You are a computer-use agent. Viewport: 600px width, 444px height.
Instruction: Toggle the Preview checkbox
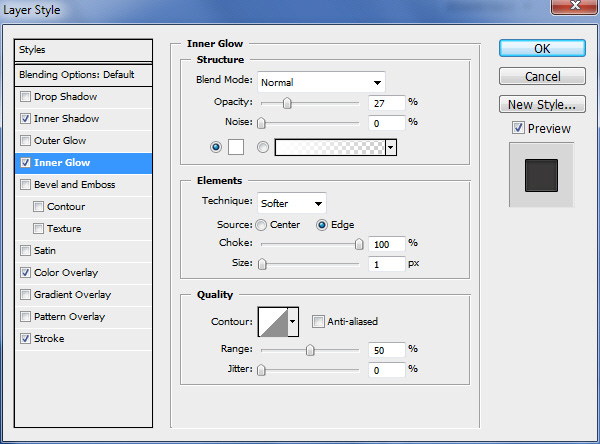click(518, 128)
